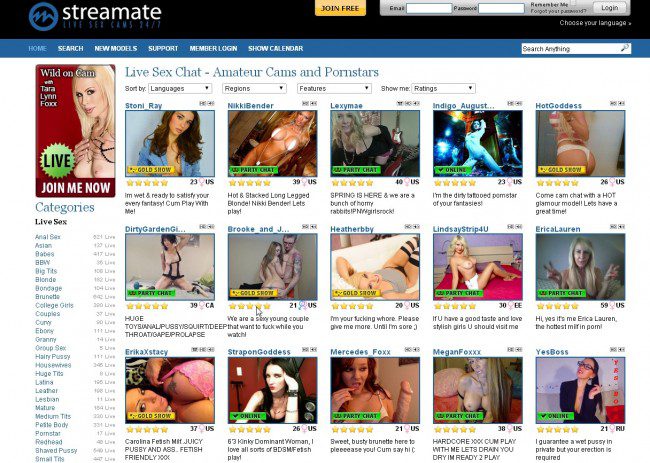Click the star rating under YesBoss
Image resolution: width=650 pixels, height=463 pixels.
558,429
